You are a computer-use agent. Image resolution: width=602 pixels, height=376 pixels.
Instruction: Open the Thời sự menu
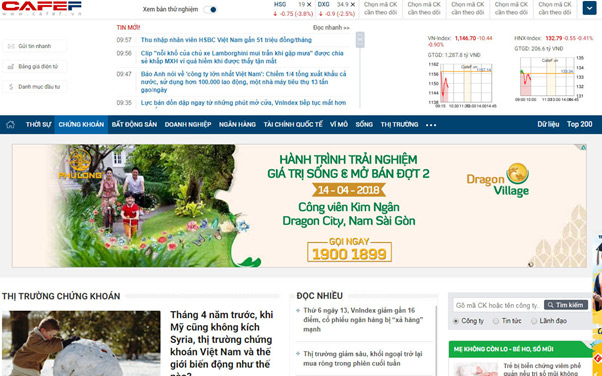coord(38,124)
